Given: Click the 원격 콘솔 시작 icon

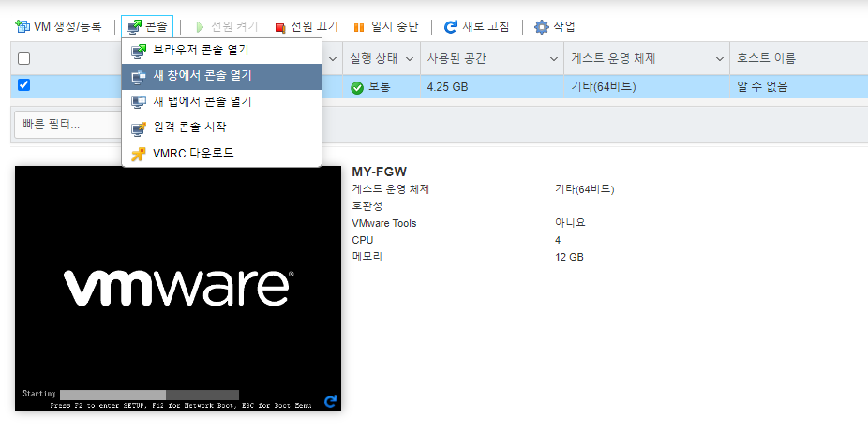Looking at the screenshot, I should (x=139, y=127).
